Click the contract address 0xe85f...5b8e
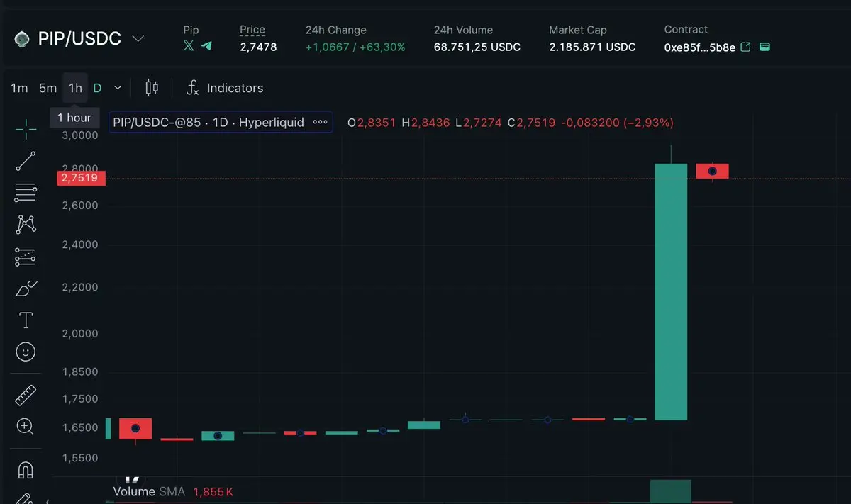851x504 pixels. tap(699, 47)
